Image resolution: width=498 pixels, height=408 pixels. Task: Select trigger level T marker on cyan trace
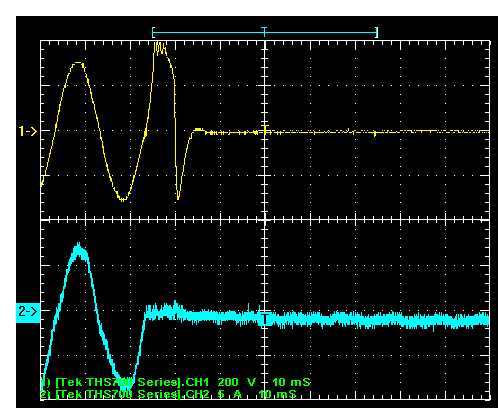(265, 319)
